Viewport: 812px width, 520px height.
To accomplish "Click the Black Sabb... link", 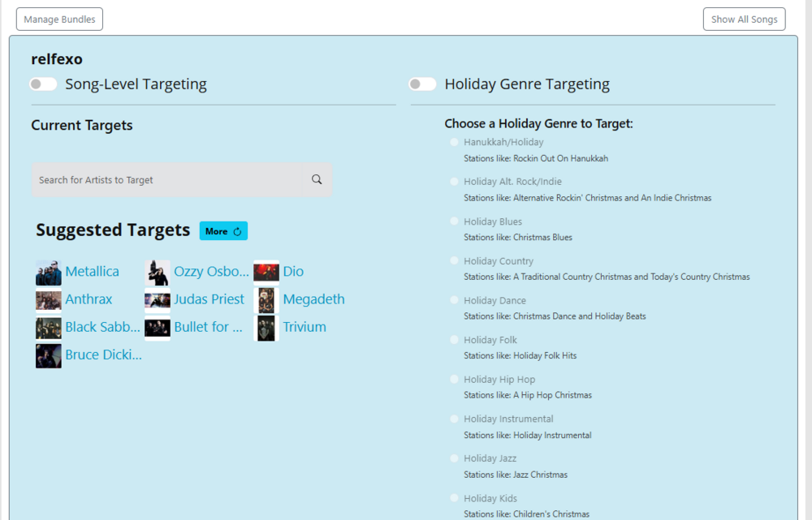I will pos(102,327).
